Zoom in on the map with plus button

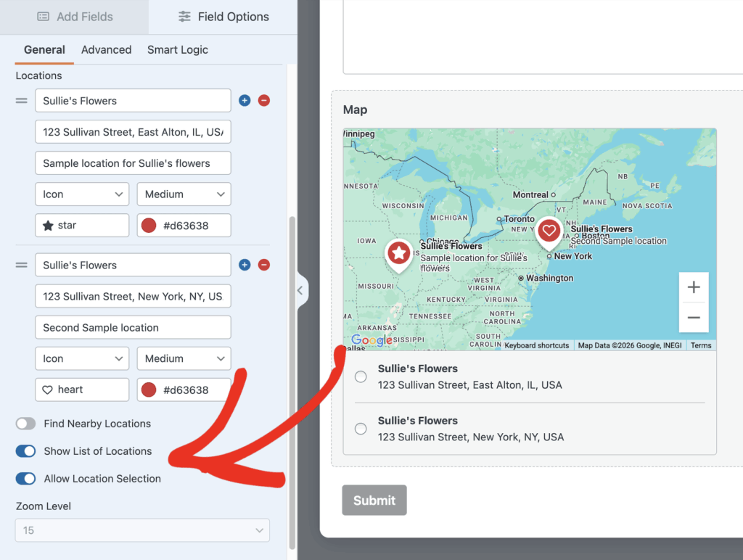(694, 287)
